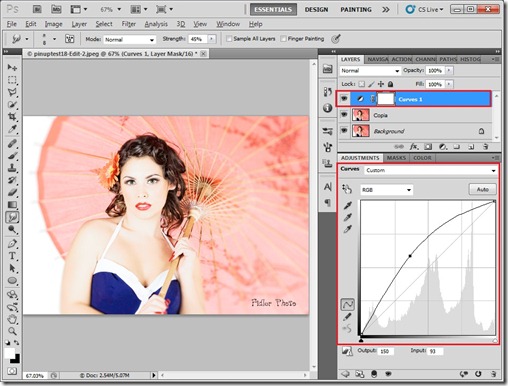Expand more workspaces chevron
The width and height of the screenshot is (508, 386).
pos(386,9)
